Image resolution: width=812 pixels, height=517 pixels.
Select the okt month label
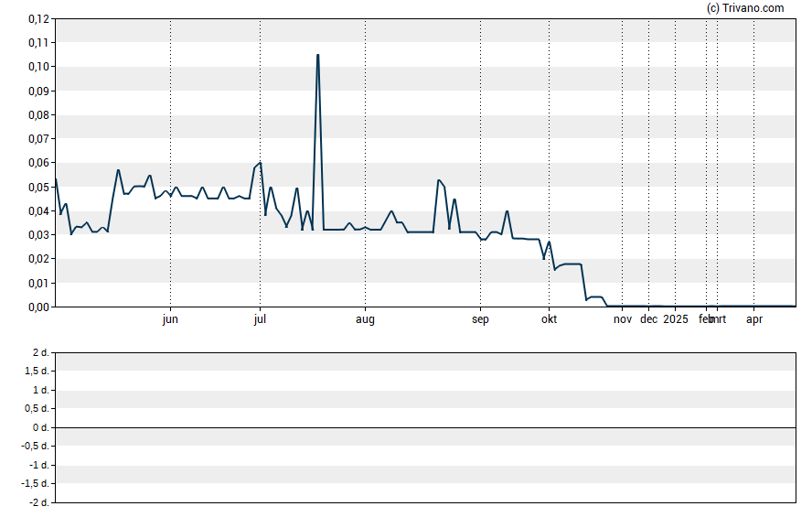(549, 319)
